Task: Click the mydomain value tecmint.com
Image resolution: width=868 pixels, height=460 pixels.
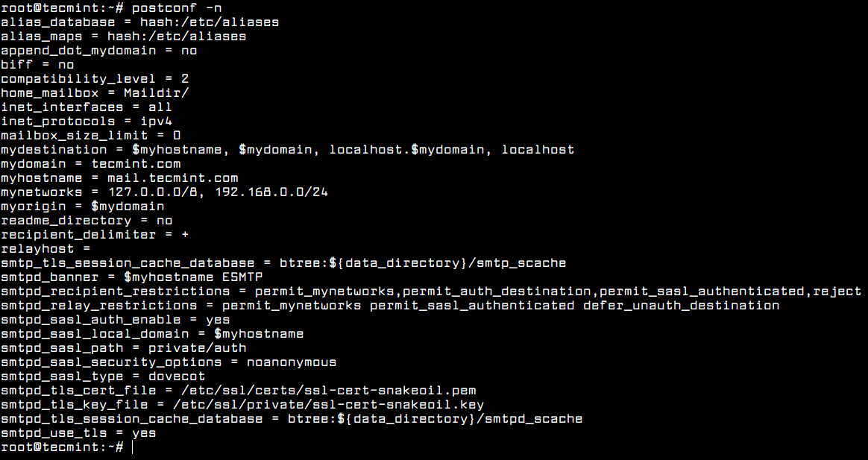Action: 136,165
